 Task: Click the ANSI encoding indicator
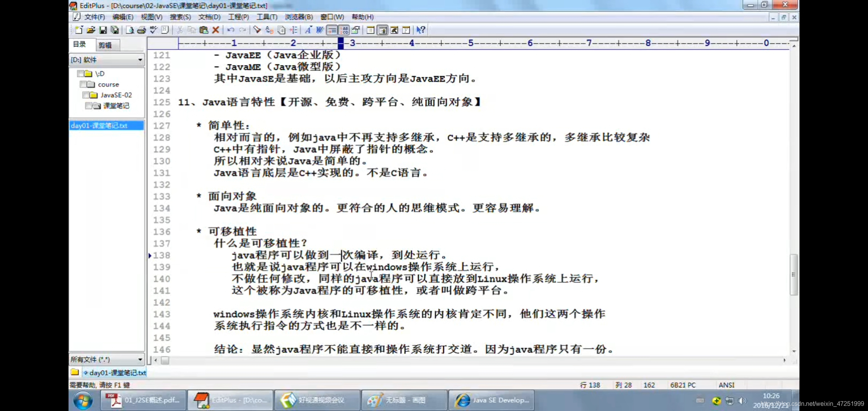tap(726, 385)
